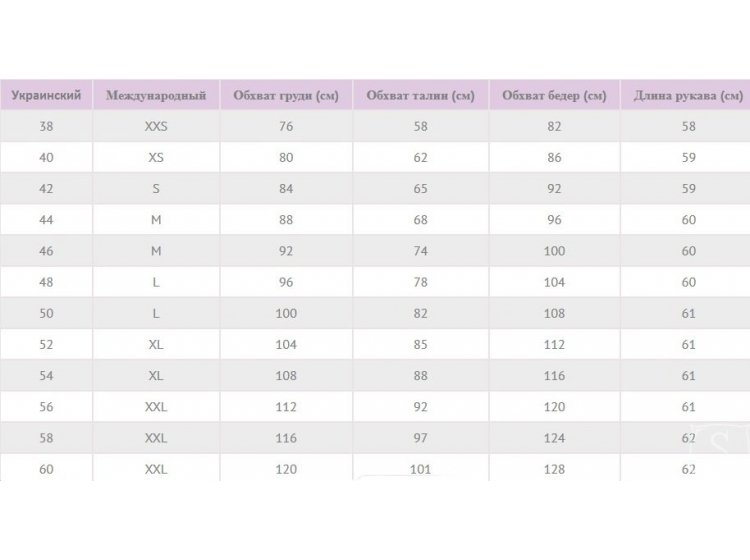
Task: Click the Обхват талии (см) header
Action: (420, 96)
